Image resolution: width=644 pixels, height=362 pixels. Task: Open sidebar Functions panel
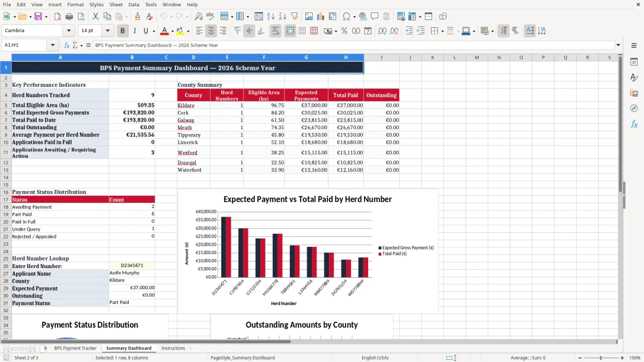(634, 124)
